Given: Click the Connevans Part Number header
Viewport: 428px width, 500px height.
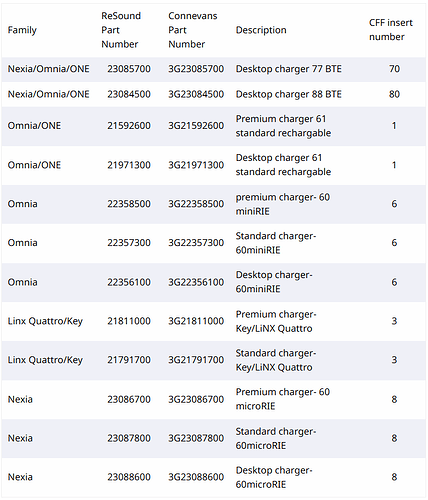Looking at the screenshot, I should [x=193, y=30].
